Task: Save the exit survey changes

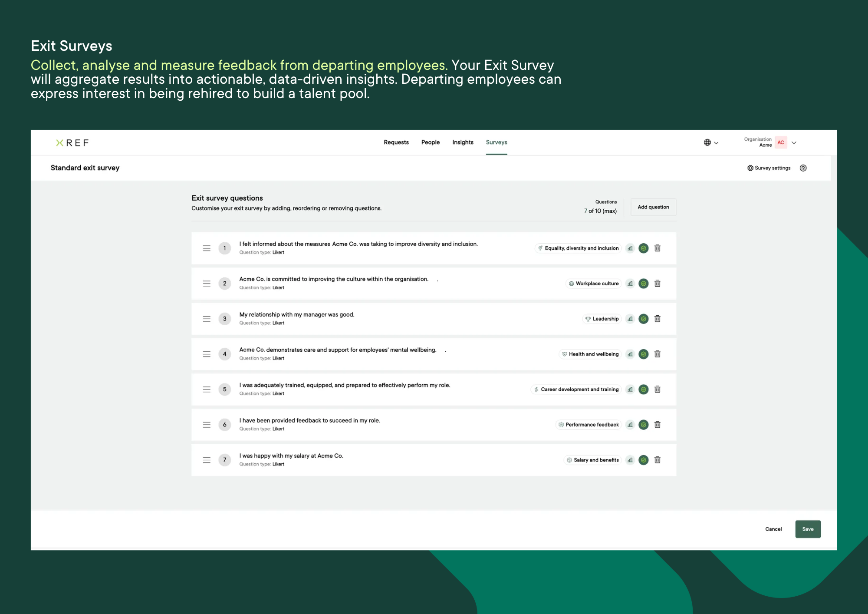Action: pos(808,529)
